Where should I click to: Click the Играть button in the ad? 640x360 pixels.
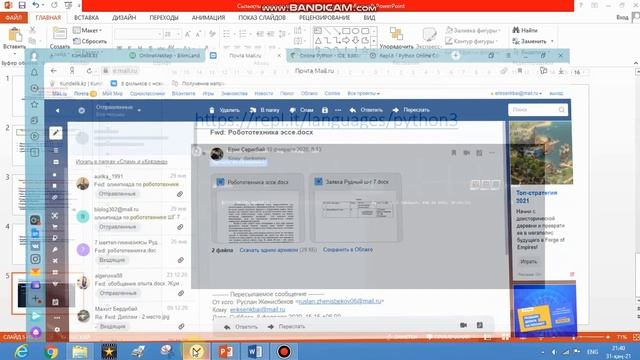click(529, 262)
